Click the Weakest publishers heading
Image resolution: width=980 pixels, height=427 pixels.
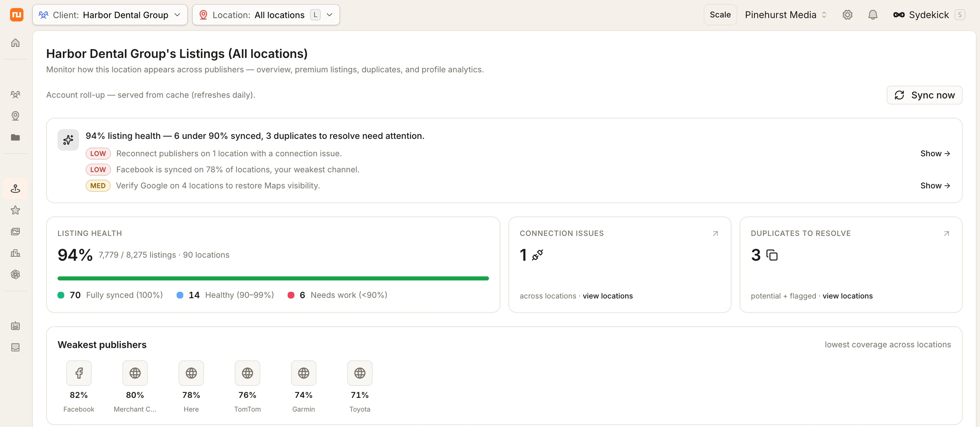(x=102, y=345)
